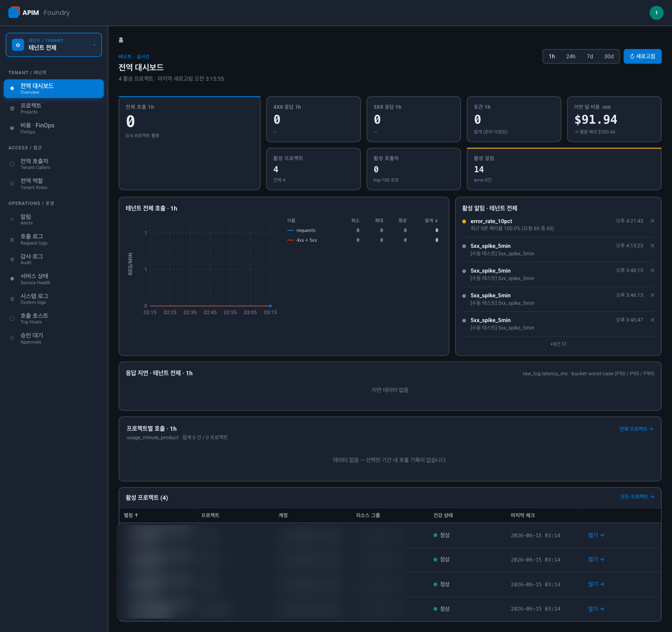Open the user avatar badge in header
This screenshot has width=672, height=632.
[x=656, y=13]
